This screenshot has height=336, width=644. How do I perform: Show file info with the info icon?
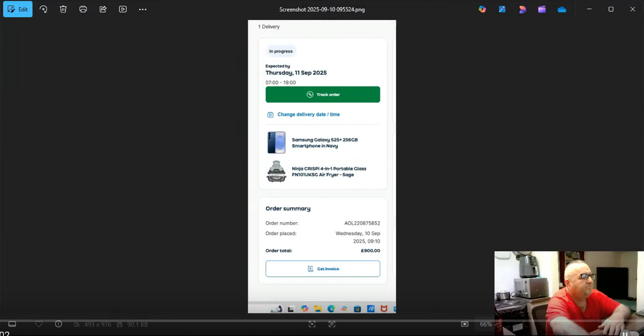pos(58,324)
